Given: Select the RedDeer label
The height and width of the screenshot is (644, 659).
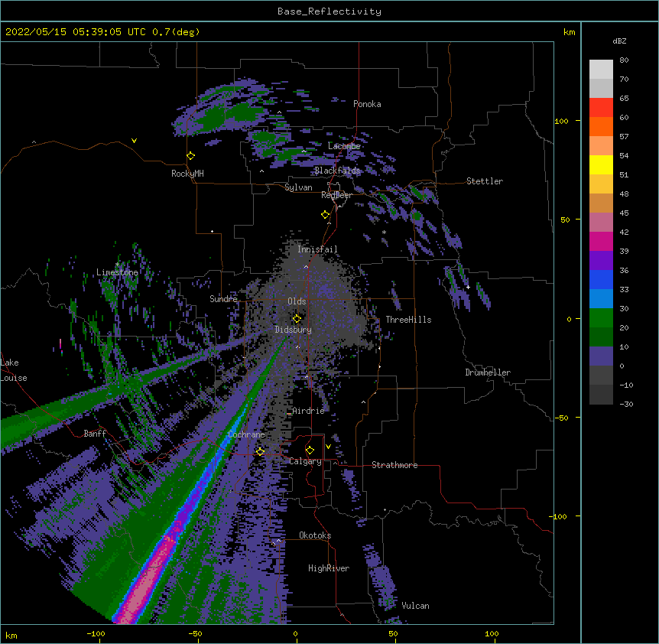Looking at the screenshot, I should click(x=336, y=195).
